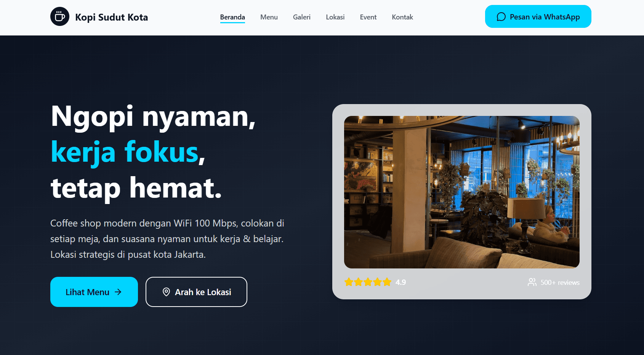Click the coffee cup logo icon
Screen dimensions: 644x355
pos(60,16)
